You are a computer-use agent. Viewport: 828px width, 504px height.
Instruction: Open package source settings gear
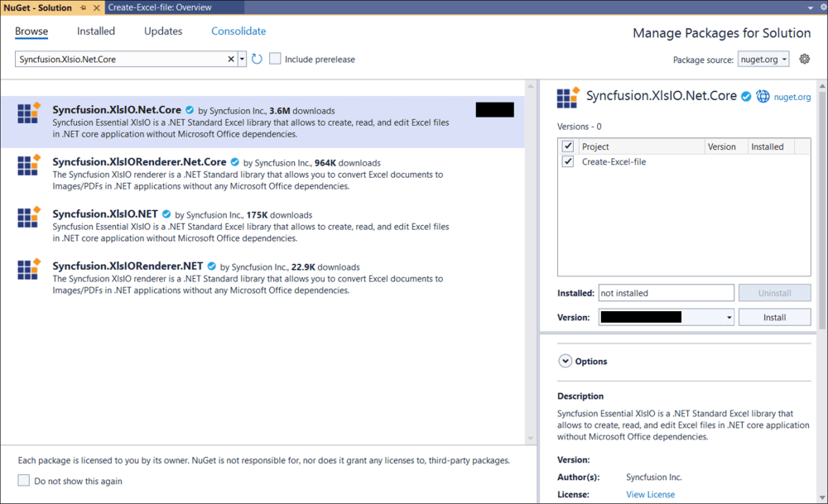[x=804, y=59]
